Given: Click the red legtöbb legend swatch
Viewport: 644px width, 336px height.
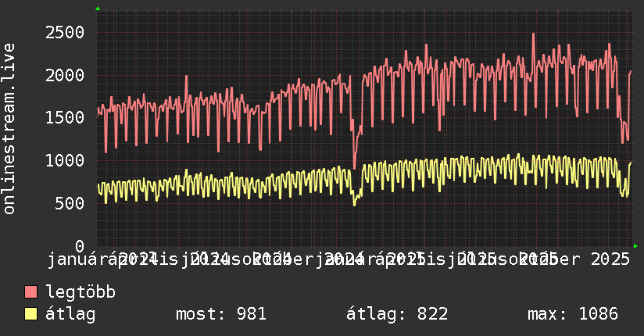Looking at the screenshot, I should point(30,292).
